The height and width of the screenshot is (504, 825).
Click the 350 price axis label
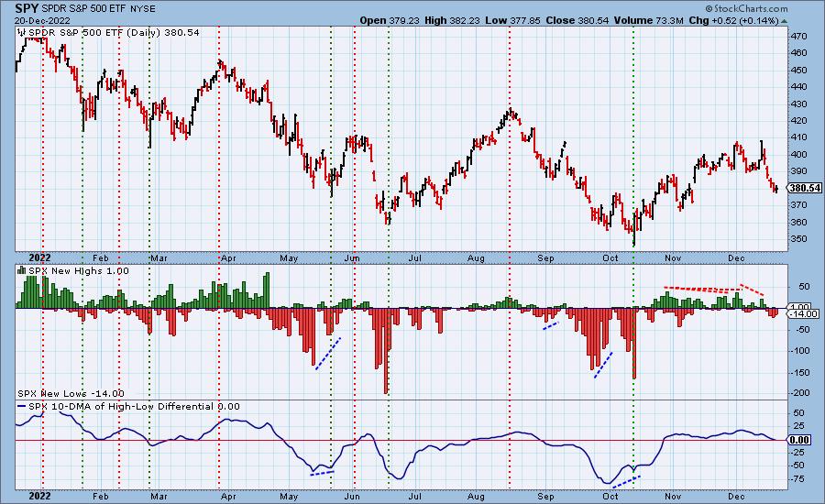[x=798, y=238]
